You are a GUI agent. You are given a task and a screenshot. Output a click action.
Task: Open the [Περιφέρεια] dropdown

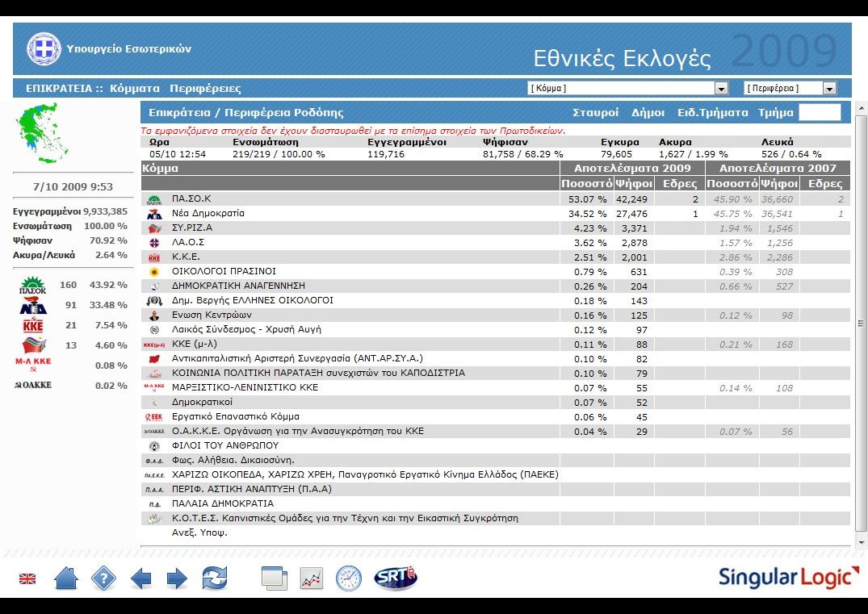pyautogui.click(x=790, y=88)
